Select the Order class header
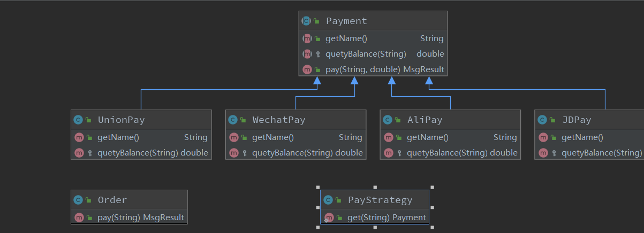The image size is (644, 233). (x=129, y=200)
